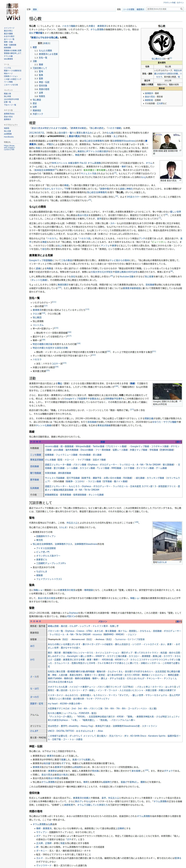Click リンク元 in the tools section

(7, 68)
